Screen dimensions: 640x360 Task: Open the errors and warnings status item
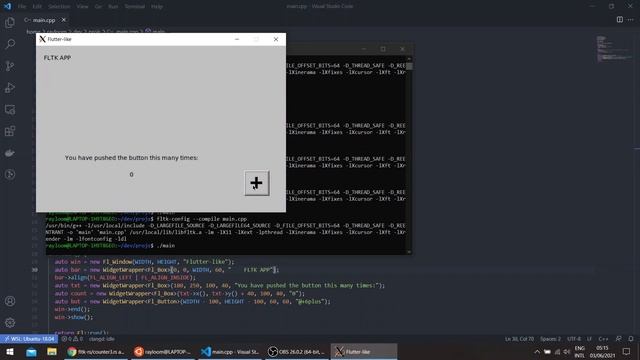[x=72, y=339]
